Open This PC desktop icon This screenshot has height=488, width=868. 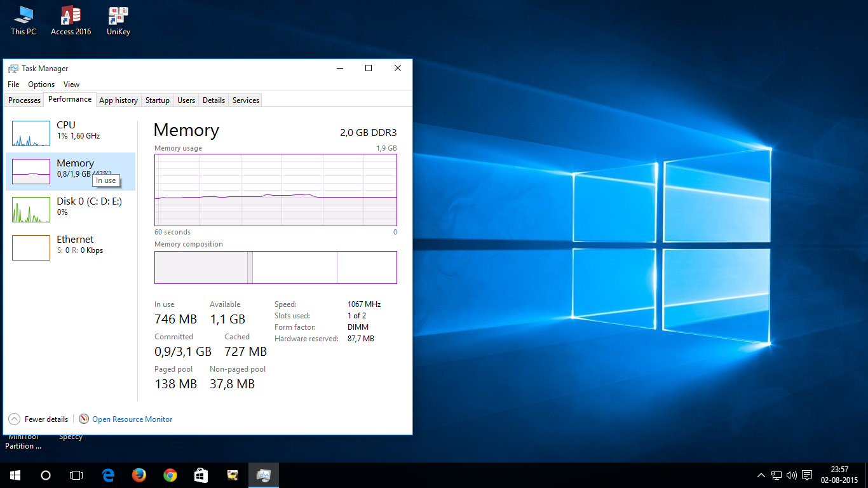pos(24,20)
